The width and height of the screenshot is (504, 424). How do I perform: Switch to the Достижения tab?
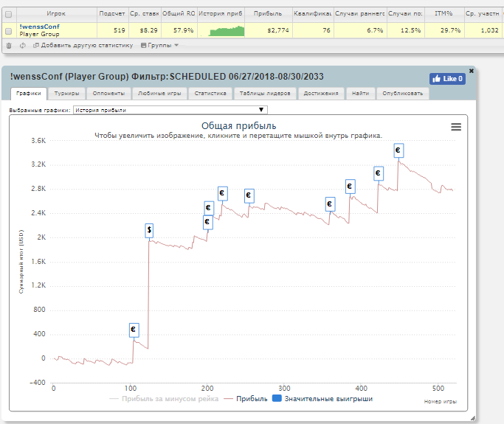click(321, 94)
